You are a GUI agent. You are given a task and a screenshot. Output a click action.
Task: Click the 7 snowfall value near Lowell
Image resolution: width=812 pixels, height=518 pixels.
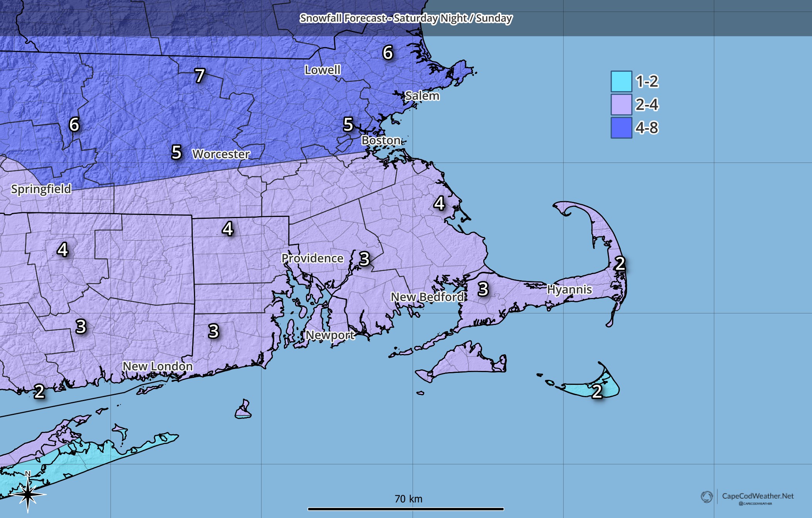click(200, 76)
